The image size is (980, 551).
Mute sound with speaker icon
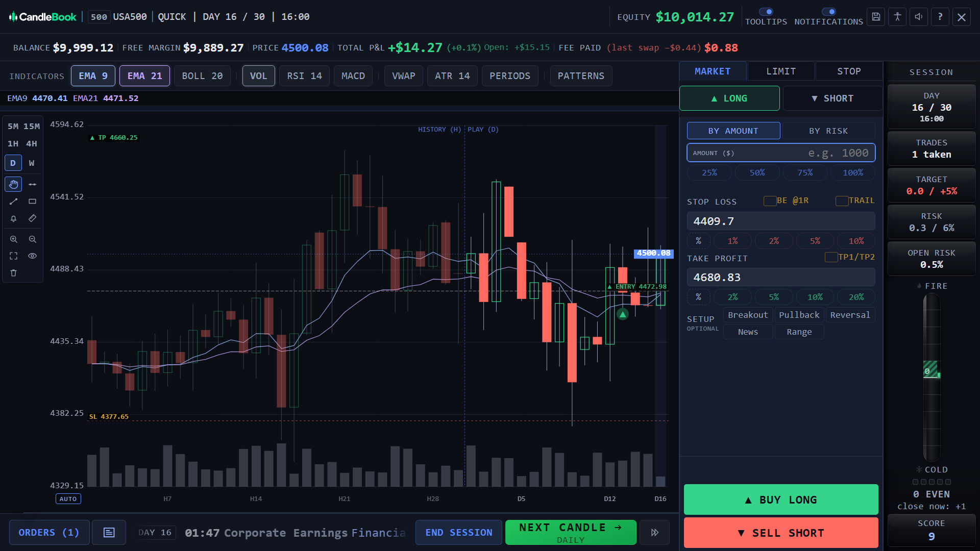[x=919, y=17]
